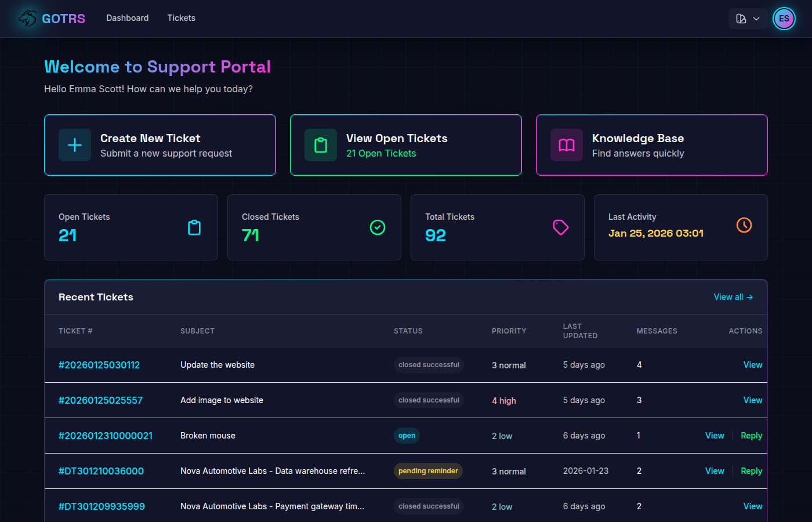
Task: Reply to the Broken mouse ticket
Action: point(751,435)
